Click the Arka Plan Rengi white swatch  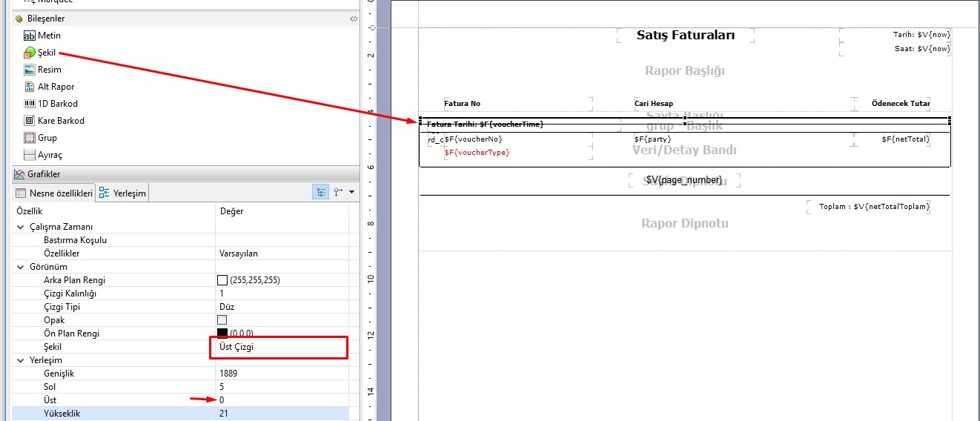coord(222,280)
